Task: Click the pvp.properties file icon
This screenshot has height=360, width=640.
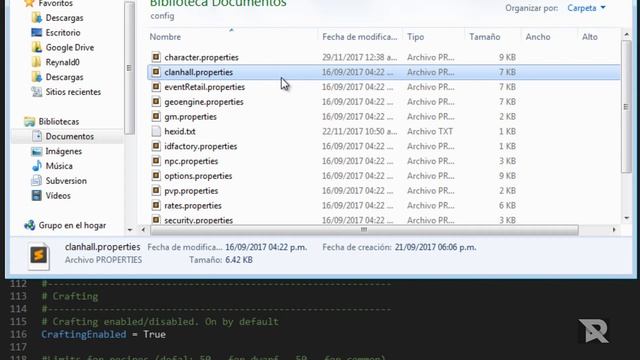Action: [x=156, y=190]
